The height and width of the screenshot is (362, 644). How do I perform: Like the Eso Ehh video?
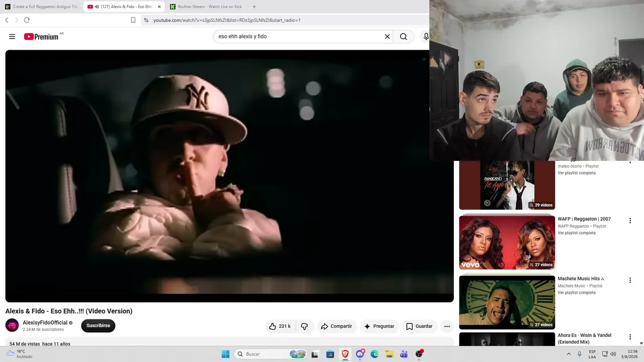coord(280,326)
